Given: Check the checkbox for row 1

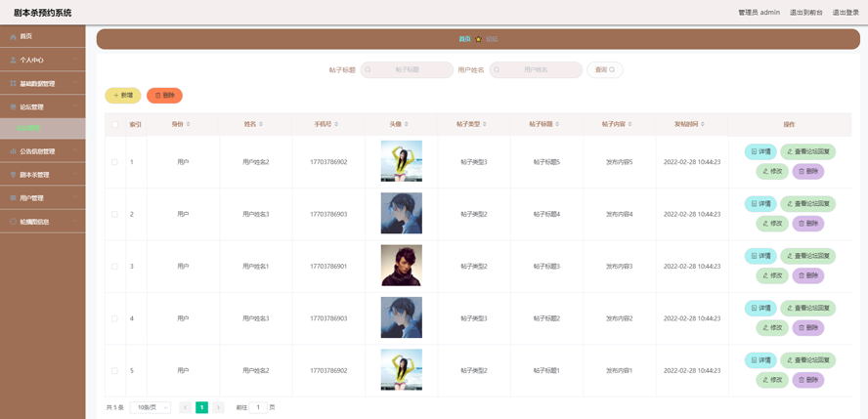Looking at the screenshot, I should pyautogui.click(x=114, y=162).
